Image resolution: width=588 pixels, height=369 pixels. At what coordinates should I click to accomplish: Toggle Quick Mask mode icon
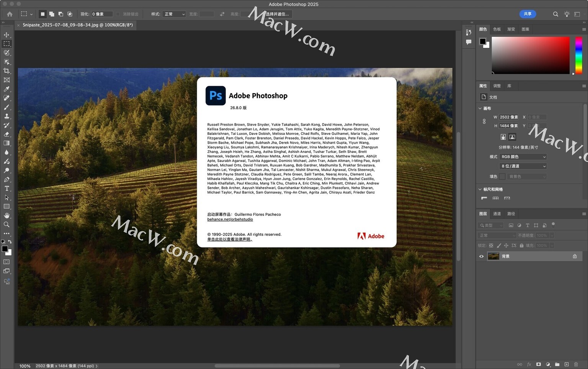[7, 262]
